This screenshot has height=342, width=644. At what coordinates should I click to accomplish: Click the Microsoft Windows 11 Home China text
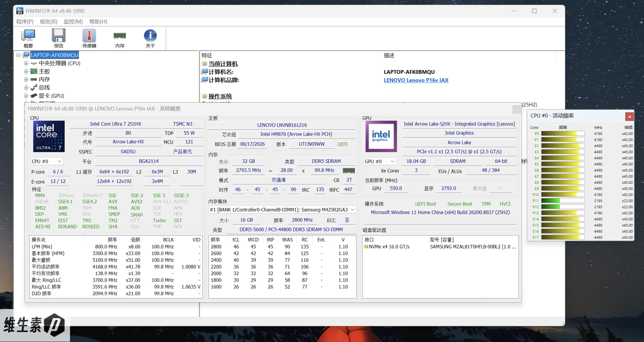click(440, 213)
